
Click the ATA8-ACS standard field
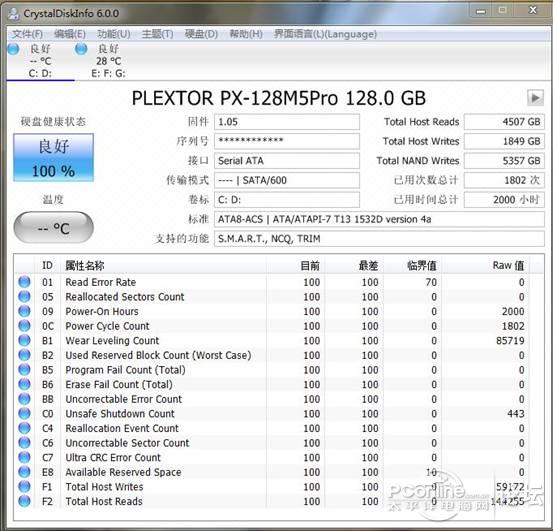click(x=379, y=219)
